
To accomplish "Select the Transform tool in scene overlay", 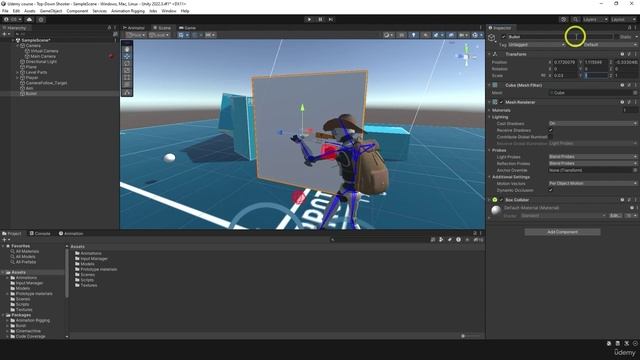I will coord(127,84).
